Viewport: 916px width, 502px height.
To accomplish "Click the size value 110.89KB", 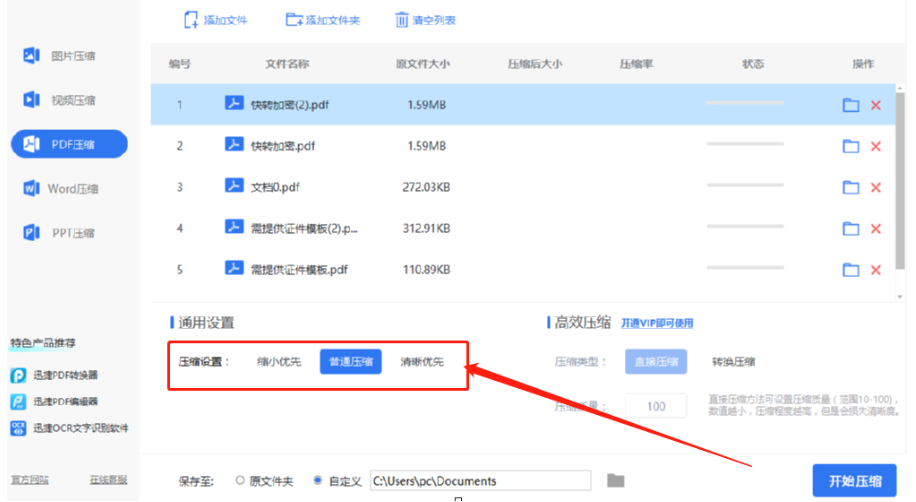I will click(426, 270).
